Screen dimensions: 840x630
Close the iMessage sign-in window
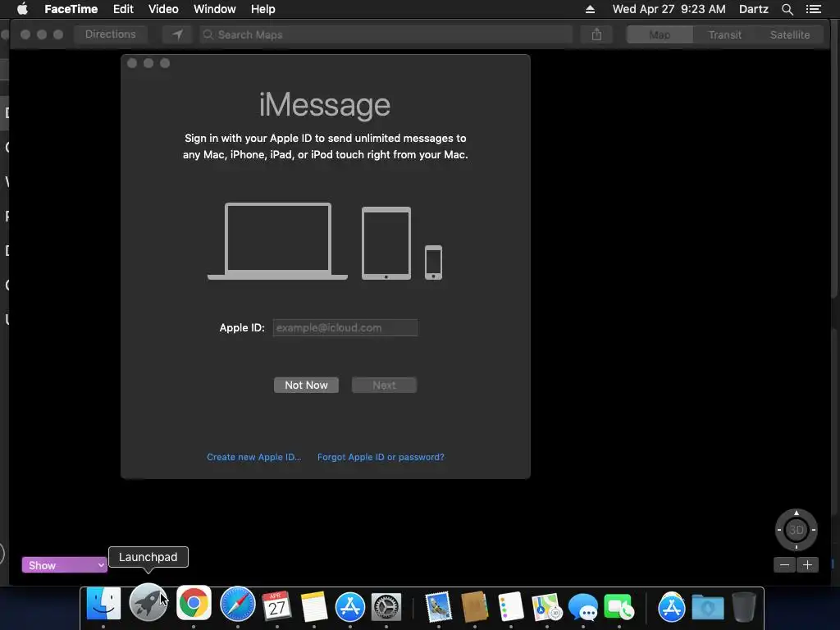click(x=132, y=63)
